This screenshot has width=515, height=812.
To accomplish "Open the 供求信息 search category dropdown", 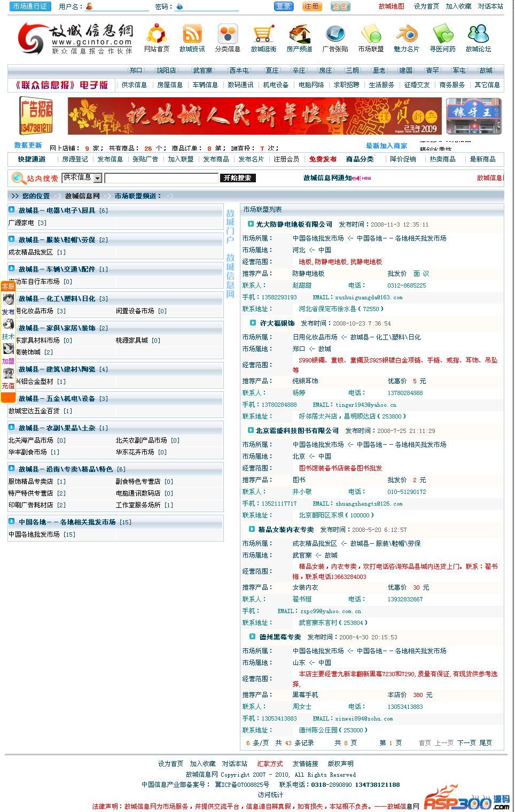I will 82,177.
